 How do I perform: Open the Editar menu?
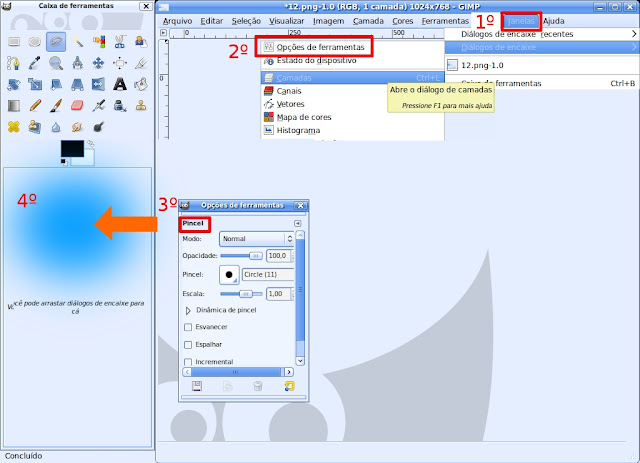[211, 21]
